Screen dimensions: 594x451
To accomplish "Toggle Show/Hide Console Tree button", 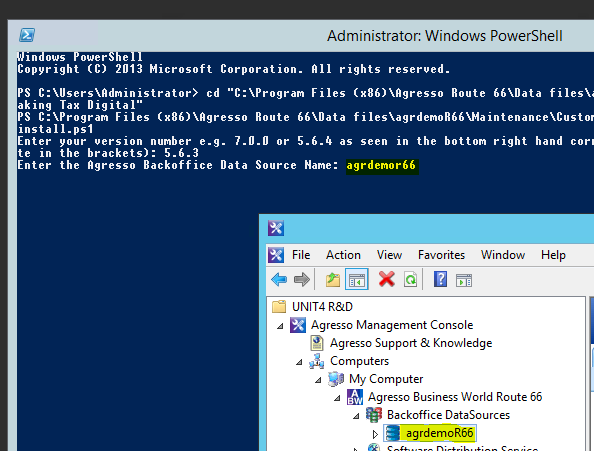I will (356, 280).
